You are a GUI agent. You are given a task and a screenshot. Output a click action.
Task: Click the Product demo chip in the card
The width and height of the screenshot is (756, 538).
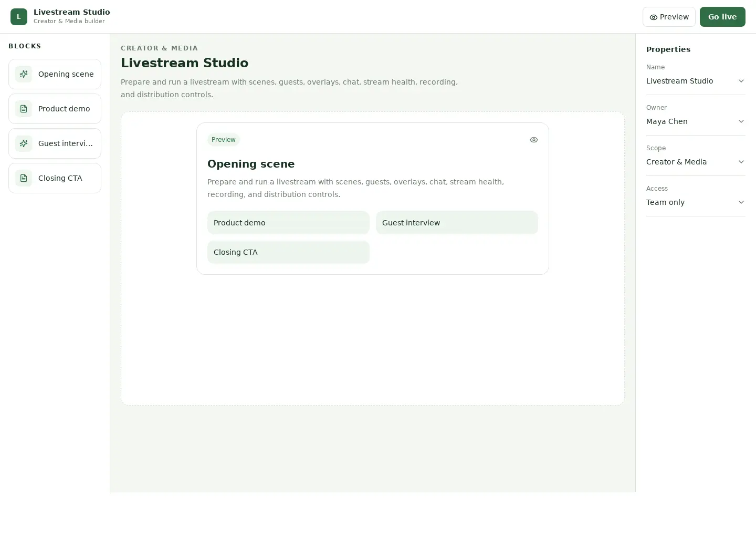(x=288, y=223)
